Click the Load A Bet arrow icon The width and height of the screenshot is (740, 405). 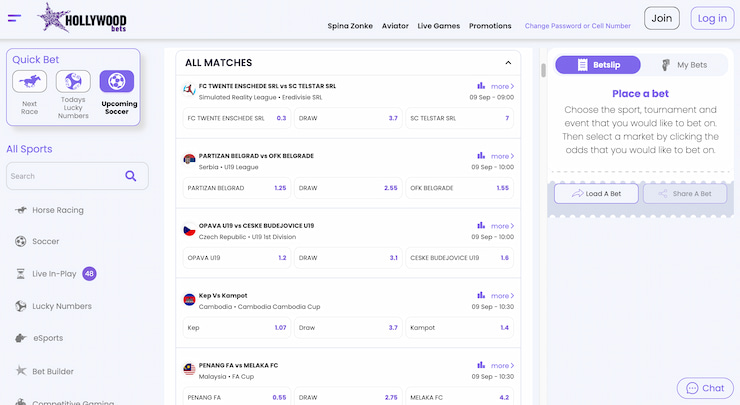click(578, 194)
